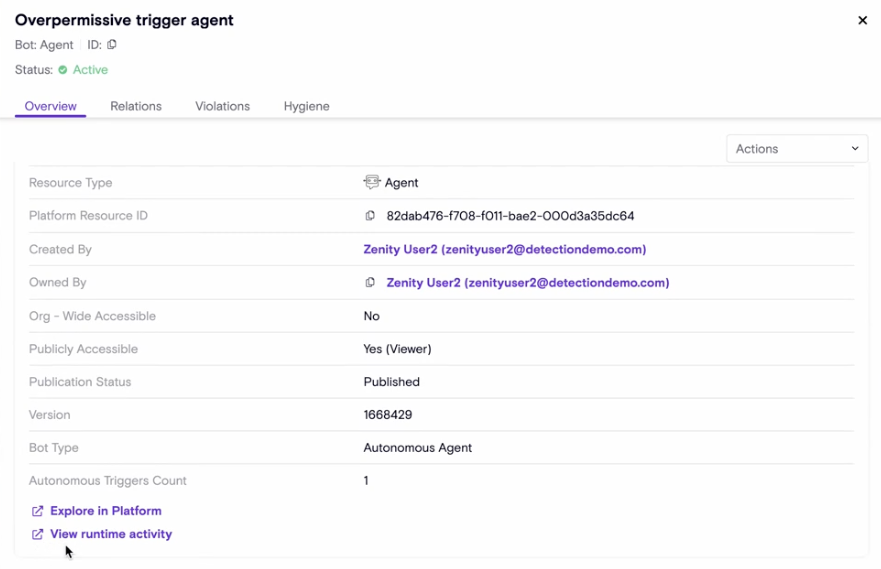Close the Overpermissive trigger agent panel
Image resolution: width=881 pixels, height=569 pixels.
(x=862, y=20)
